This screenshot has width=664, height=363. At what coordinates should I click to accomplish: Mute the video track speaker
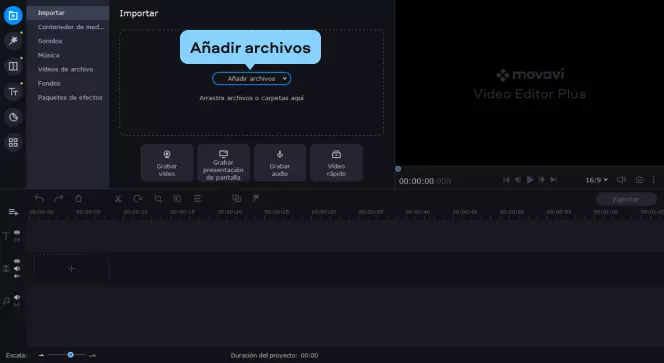pyautogui.click(x=17, y=269)
